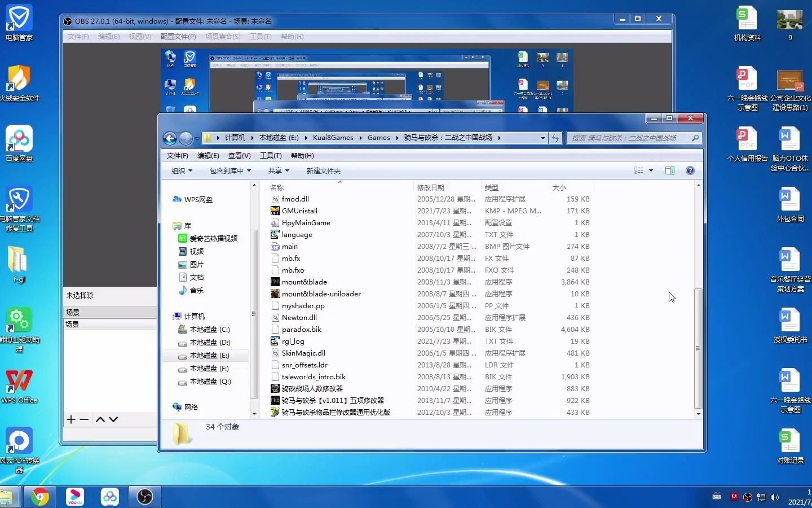Click the OBS remove scene minus button

coord(84,419)
